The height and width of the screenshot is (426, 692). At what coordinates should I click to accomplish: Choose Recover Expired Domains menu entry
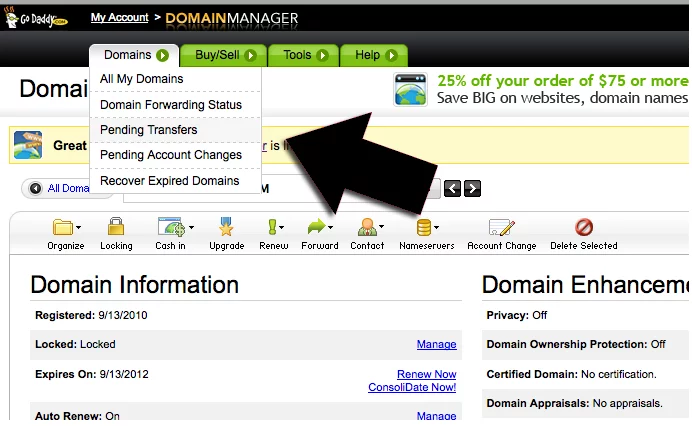(170, 181)
